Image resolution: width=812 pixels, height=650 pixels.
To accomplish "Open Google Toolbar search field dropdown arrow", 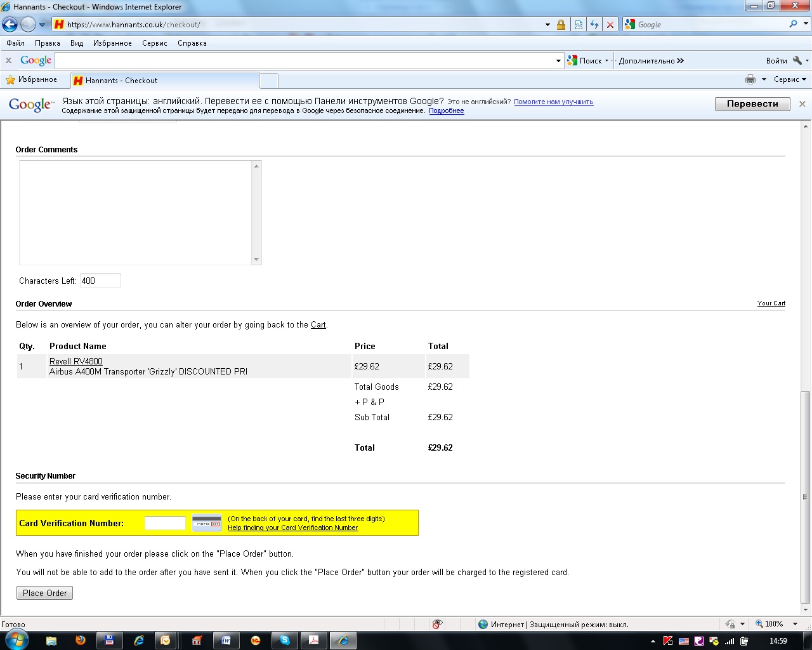I will coord(558,61).
